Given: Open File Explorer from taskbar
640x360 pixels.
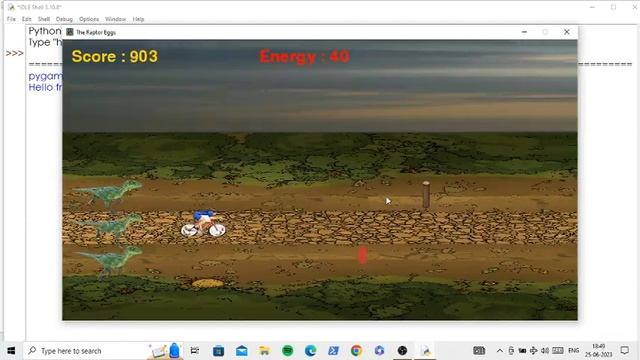Looking at the screenshot, I should 264,351.
